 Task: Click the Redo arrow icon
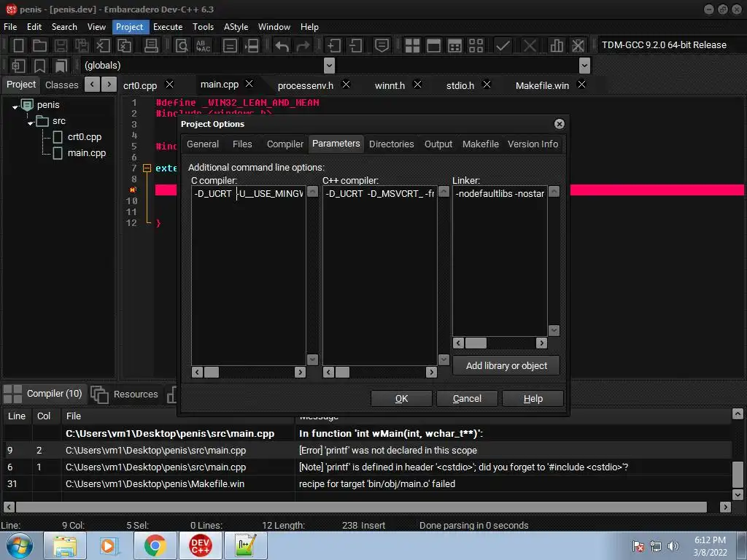(x=303, y=46)
